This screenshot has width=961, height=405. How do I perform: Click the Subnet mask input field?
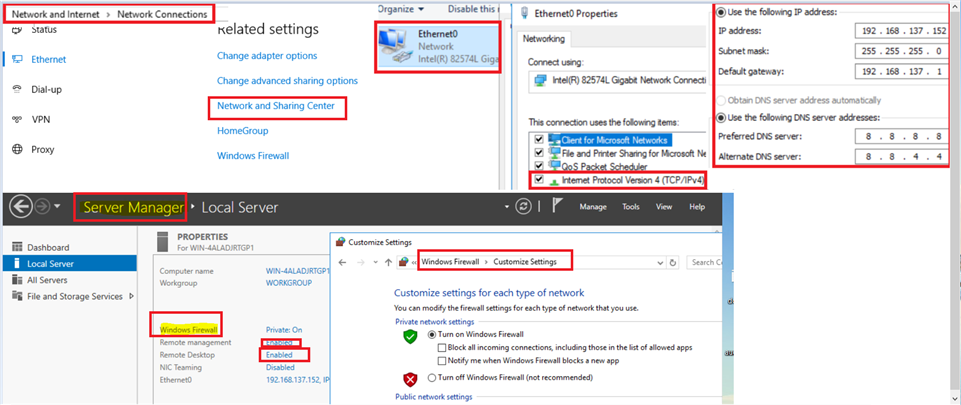pyautogui.click(x=902, y=51)
